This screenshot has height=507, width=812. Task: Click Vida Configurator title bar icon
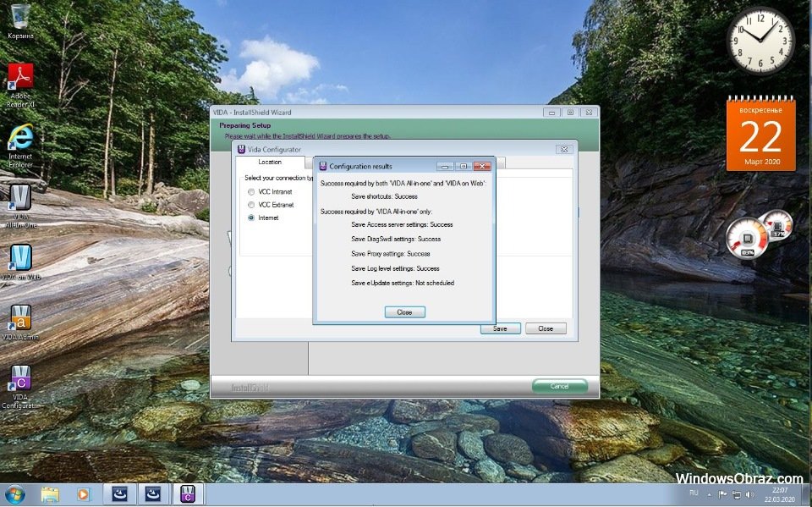(x=241, y=149)
